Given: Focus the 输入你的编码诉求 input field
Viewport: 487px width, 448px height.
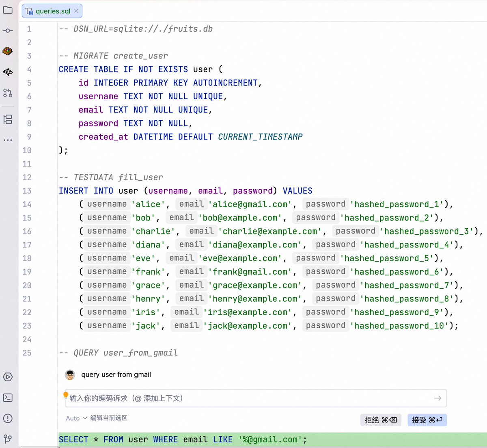Looking at the screenshot, I should pyautogui.click(x=256, y=398).
